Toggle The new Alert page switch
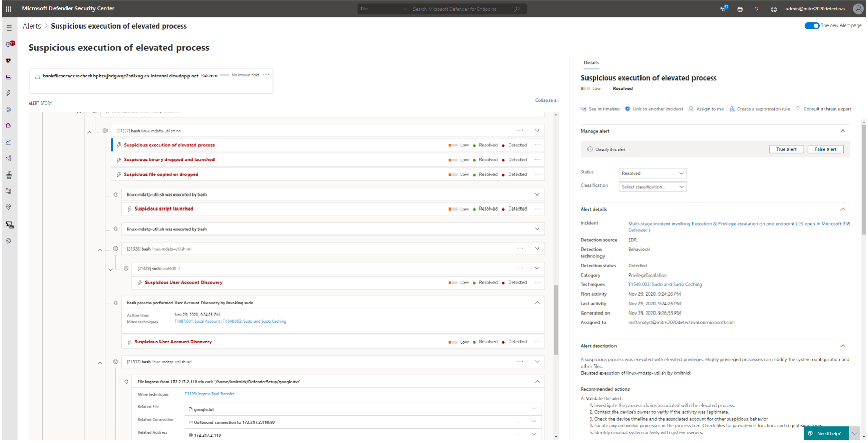The width and height of the screenshot is (868, 443). point(812,25)
